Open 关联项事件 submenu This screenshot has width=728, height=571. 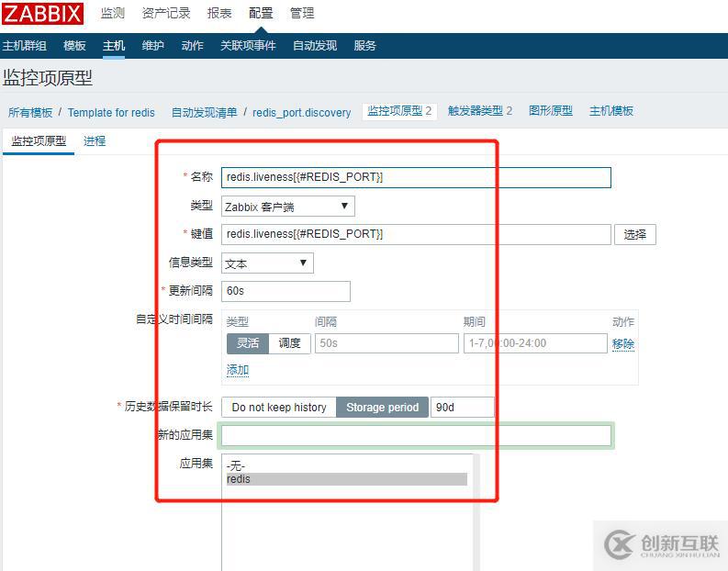[x=248, y=46]
